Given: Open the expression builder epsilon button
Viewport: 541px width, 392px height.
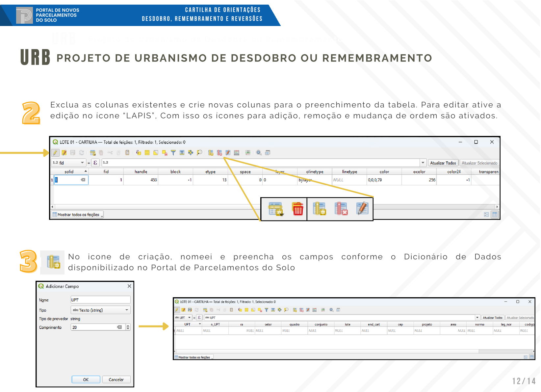Looking at the screenshot, I should [95, 163].
